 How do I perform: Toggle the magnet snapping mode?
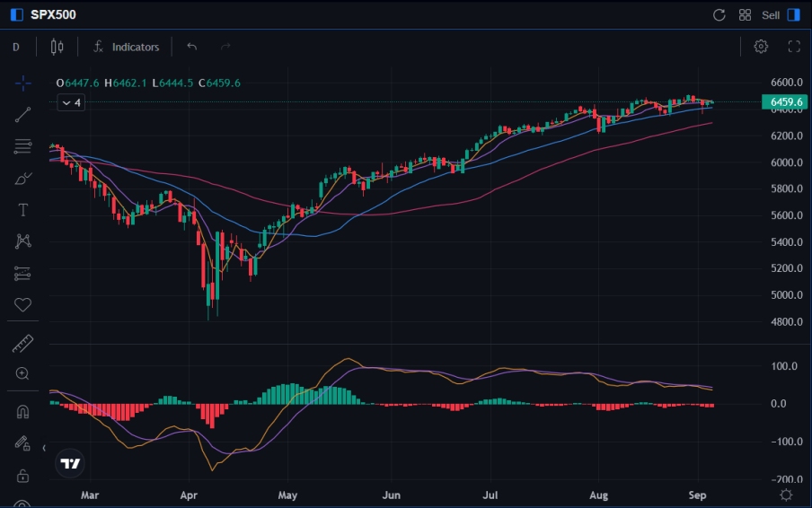(x=22, y=412)
